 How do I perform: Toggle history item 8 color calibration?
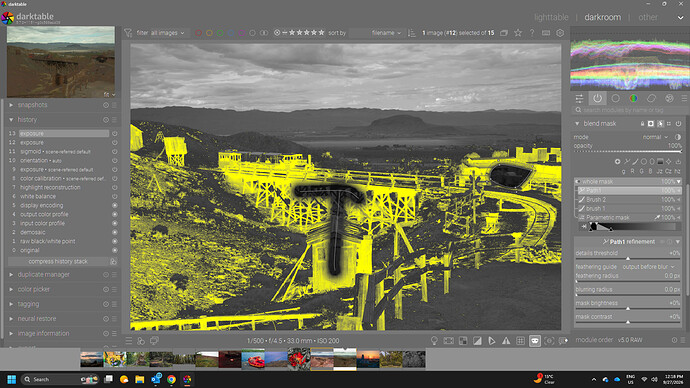[114, 179]
